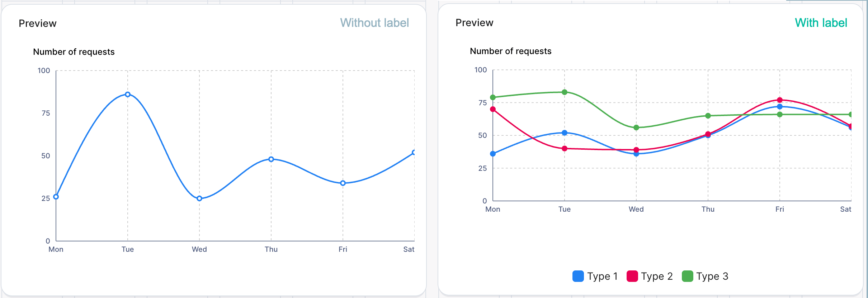Click the green Thursday point in right chart

point(708,116)
